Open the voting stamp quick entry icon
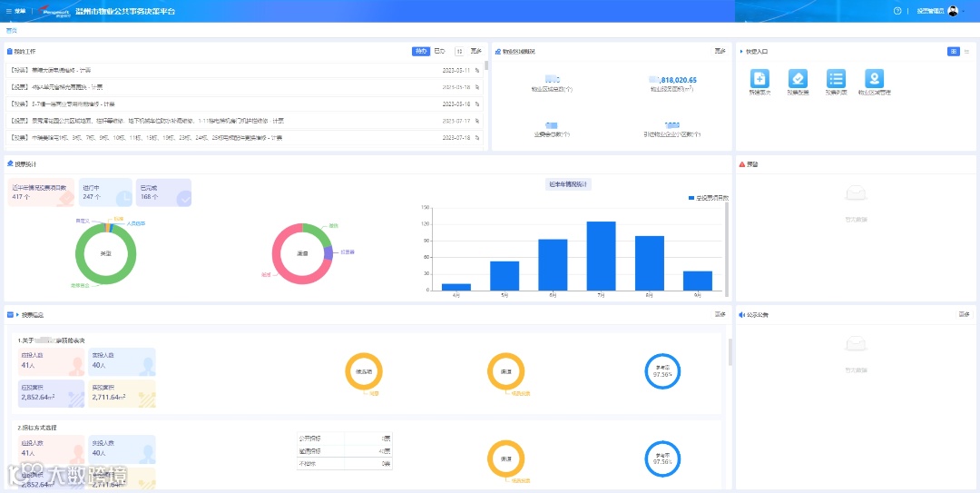This screenshot has height=493, width=980. tap(799, 79)
